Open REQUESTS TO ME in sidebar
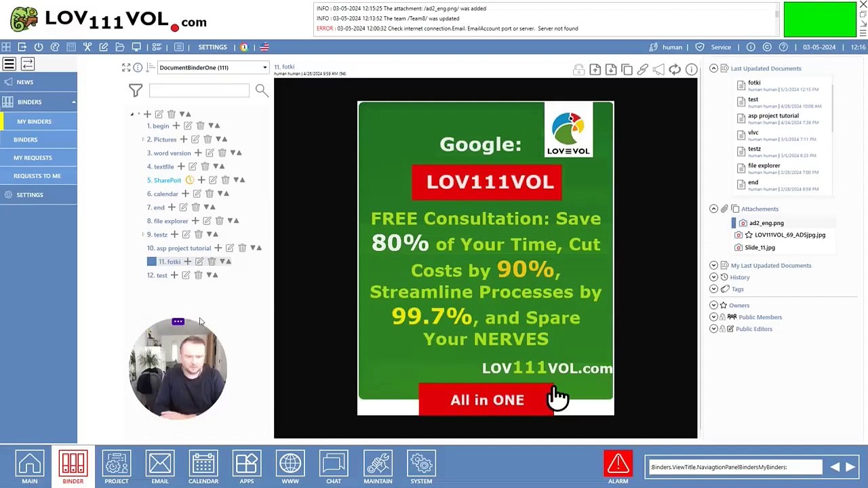The height and width of the screenshot is (488, 868). 39,176
